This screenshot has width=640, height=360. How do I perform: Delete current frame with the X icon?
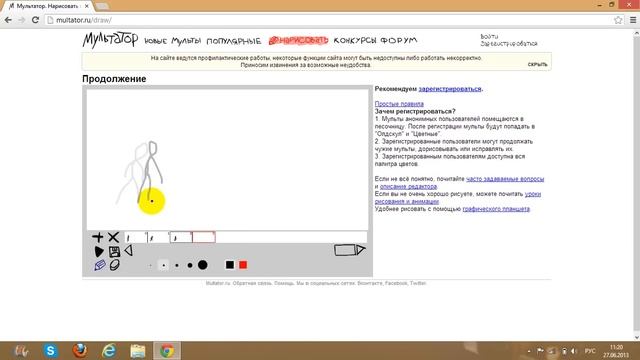click(x=113, y=237)
